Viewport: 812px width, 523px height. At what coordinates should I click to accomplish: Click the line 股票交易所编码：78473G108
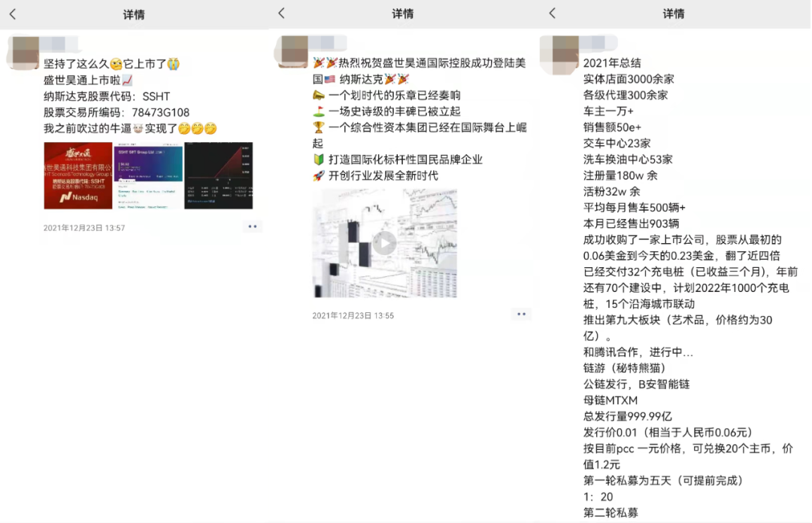coord(117,112)
